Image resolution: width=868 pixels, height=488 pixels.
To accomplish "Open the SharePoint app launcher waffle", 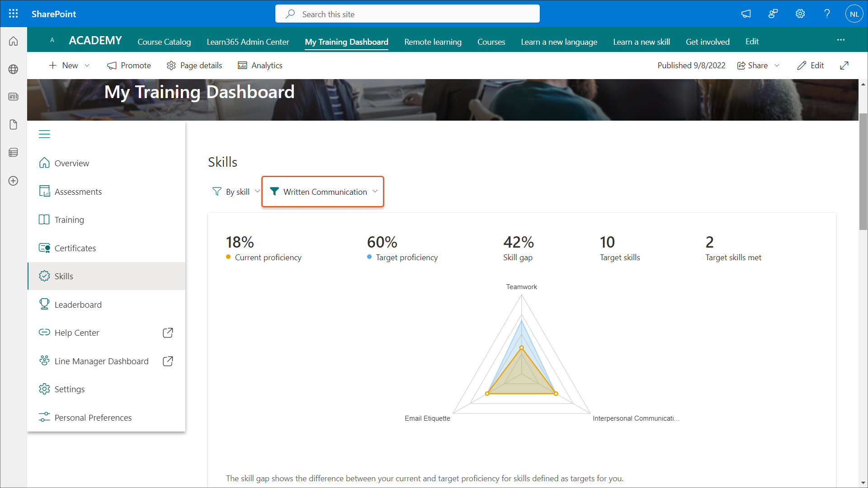I will coord(14,14).
